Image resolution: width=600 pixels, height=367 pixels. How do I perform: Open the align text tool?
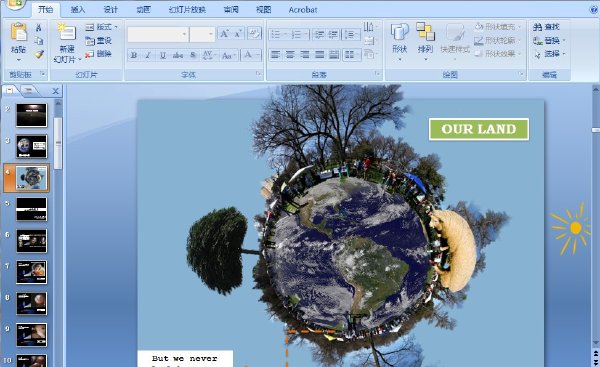coord(369,41)
